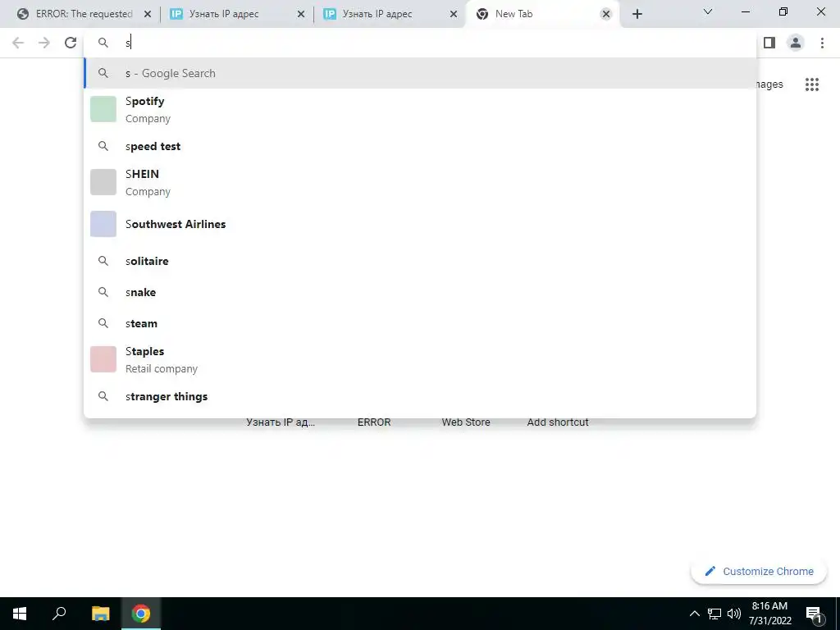Switch to the first Узнать IP адрес tab
840x630 pixels.
pos(237,14)
